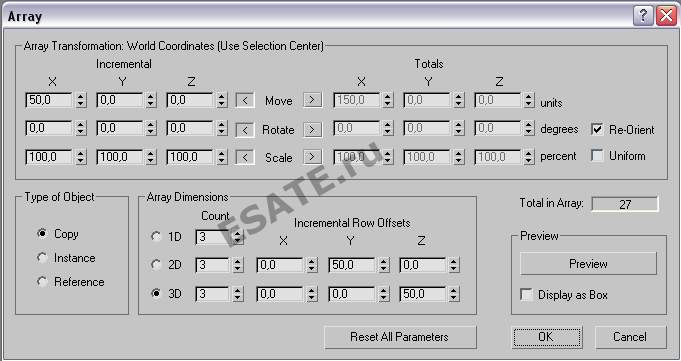
Task: Click the Incremental Scale Z field
Action: coord(190,157)
